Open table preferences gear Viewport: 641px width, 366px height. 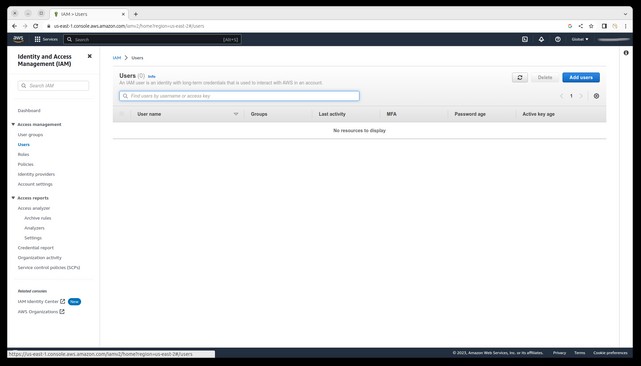(x=596, y=96)
